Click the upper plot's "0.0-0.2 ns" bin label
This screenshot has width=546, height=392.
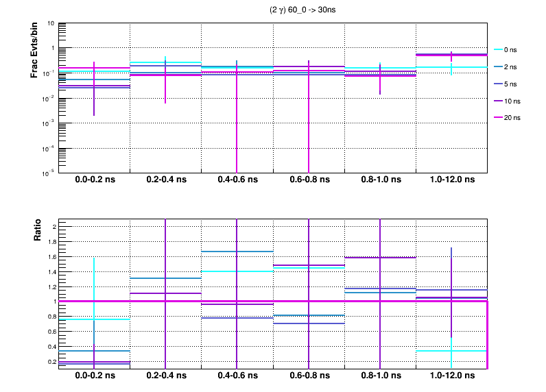95,180
